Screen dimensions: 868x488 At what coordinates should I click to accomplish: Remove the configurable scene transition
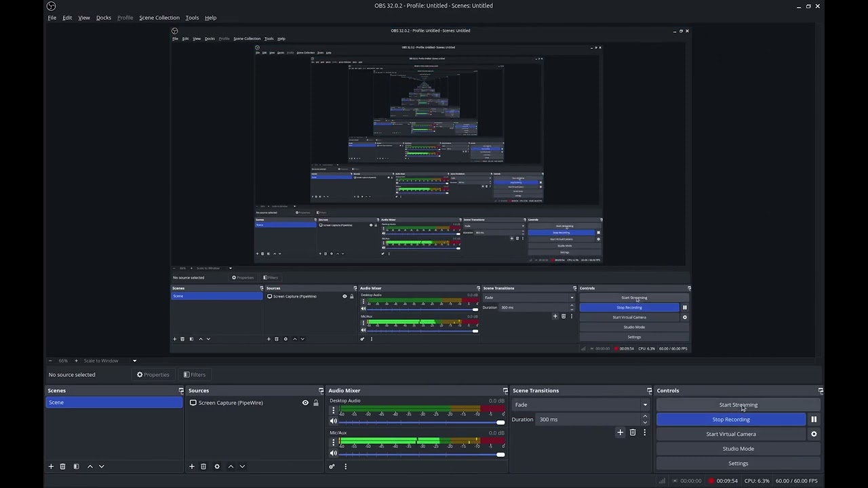coord(633,432)
